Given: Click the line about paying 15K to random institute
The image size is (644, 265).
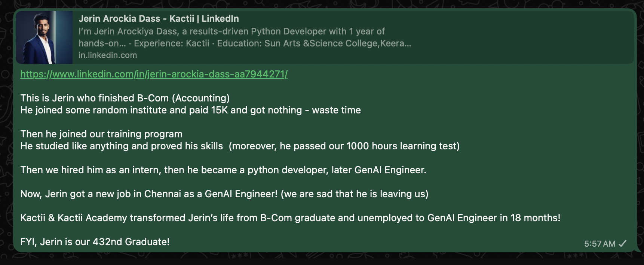Looking at the screenshot, I should (x=190, y=110).
